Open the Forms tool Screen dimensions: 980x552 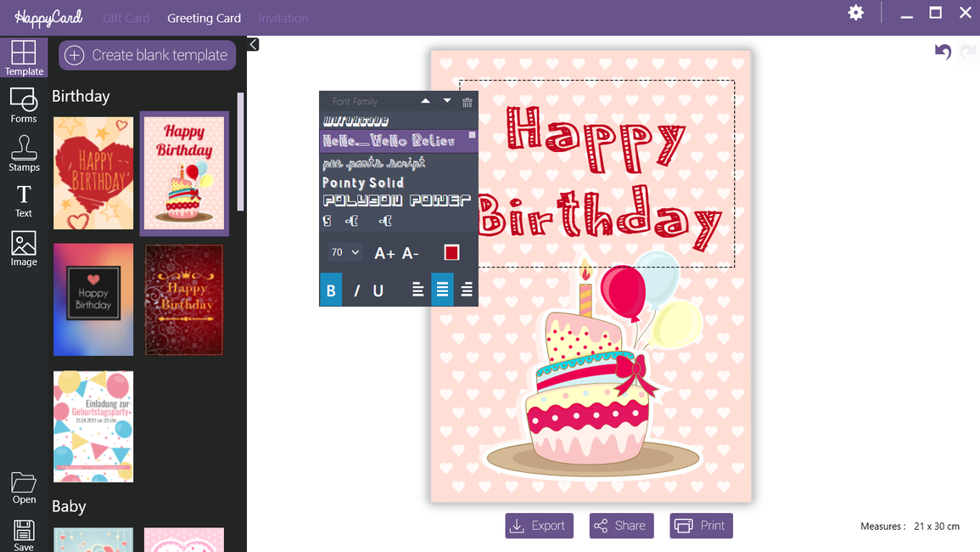(24, 105)
